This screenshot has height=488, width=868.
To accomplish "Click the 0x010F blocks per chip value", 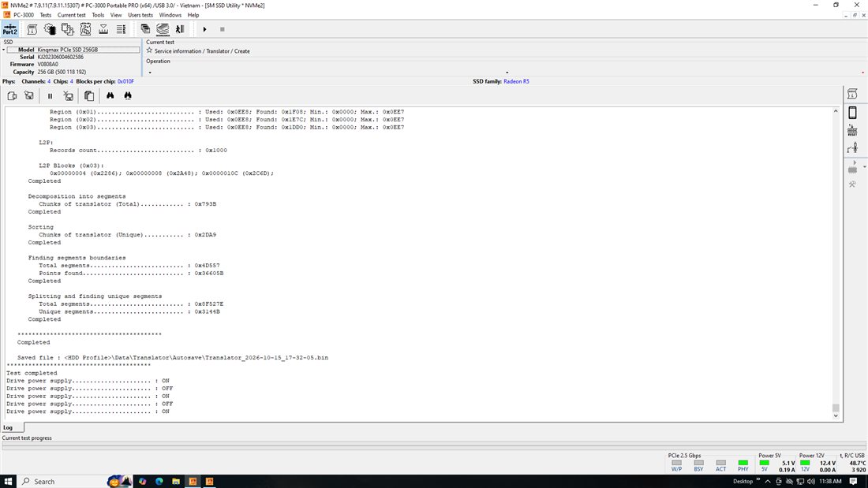I will point(125,81).
